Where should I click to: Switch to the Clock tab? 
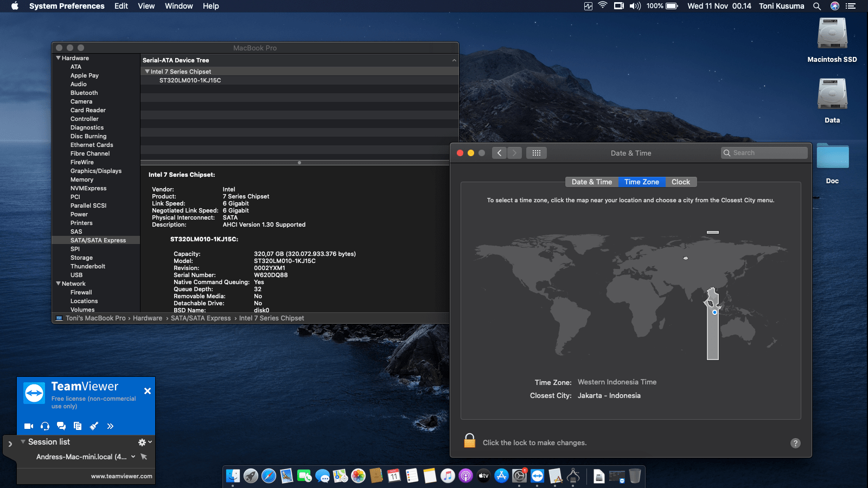click(x=680, y=182)
